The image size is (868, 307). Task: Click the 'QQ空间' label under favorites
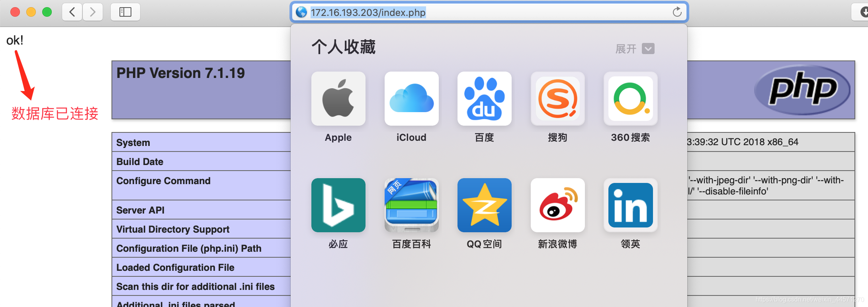click(x=484, y=244)
